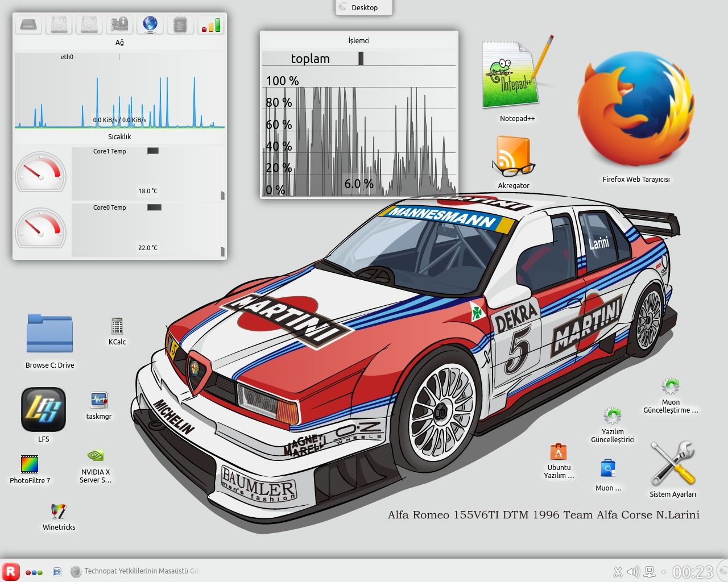Click the 'Sıcaklık' section heading
This screenshot has width=728, height=582.
point(119,137)
